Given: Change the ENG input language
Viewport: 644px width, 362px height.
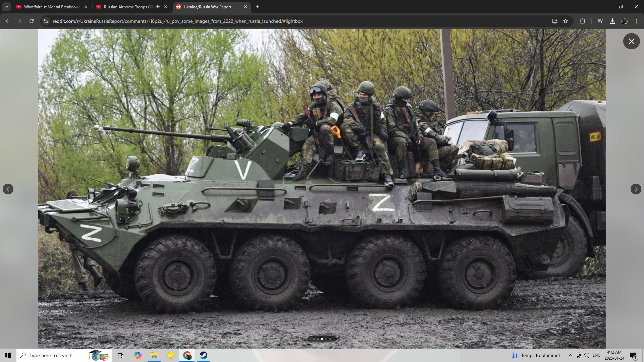Looking at the screenshot, I should (596, 355).
